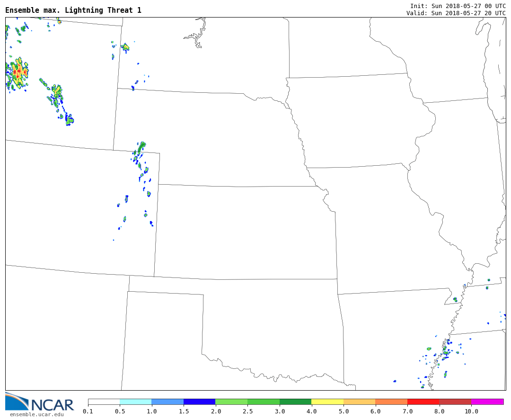
Task: Click the Valid time text
Action: click(456, 13)
